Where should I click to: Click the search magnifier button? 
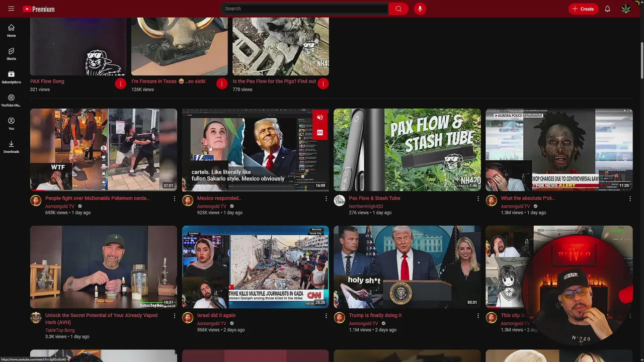(398, 9)
